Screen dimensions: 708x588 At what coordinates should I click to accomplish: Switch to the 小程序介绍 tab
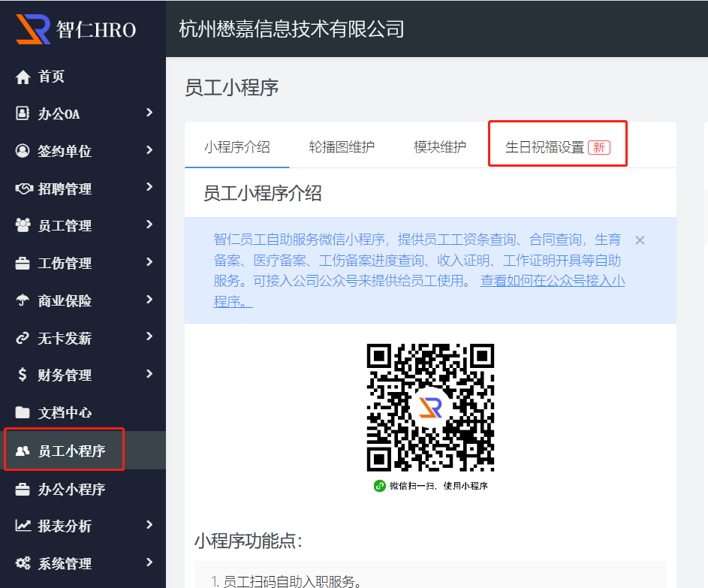(237, 146)
